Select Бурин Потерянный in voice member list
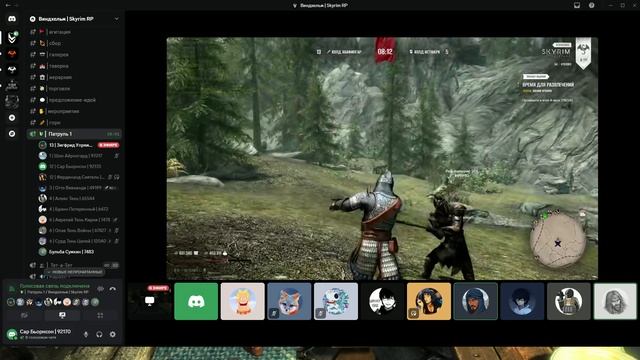640x360 pixels. coord(79,209)
